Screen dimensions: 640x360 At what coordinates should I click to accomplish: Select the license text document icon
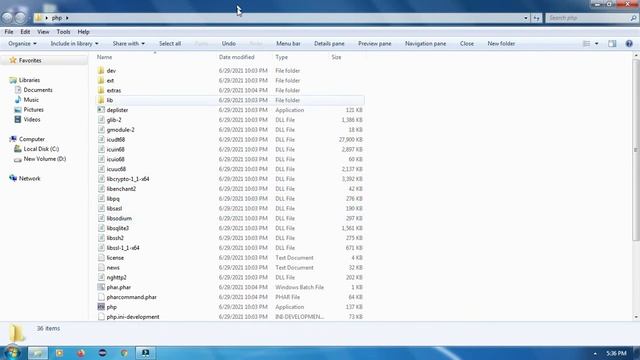coord(101,258)
